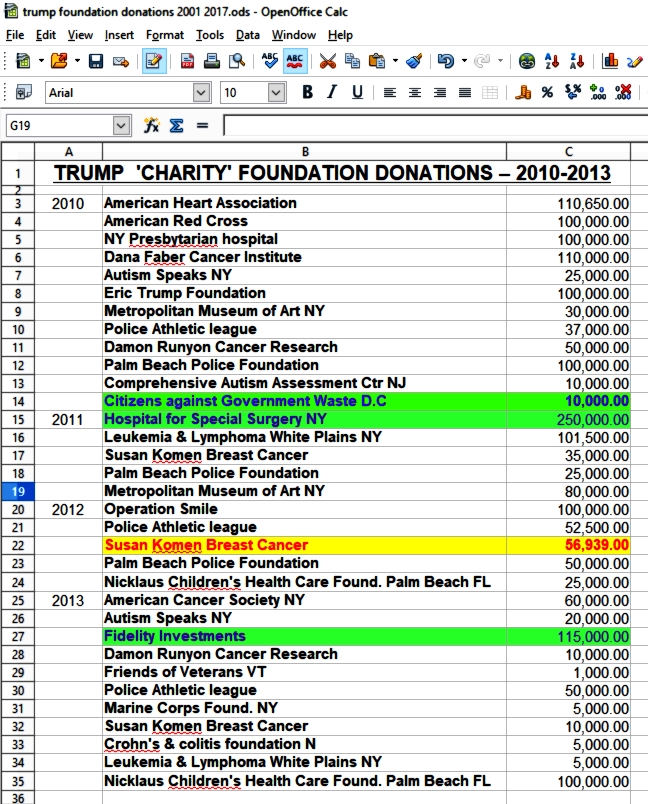Add decimal place icon
This screenshot has height=804, width=648.
(598, 92)
